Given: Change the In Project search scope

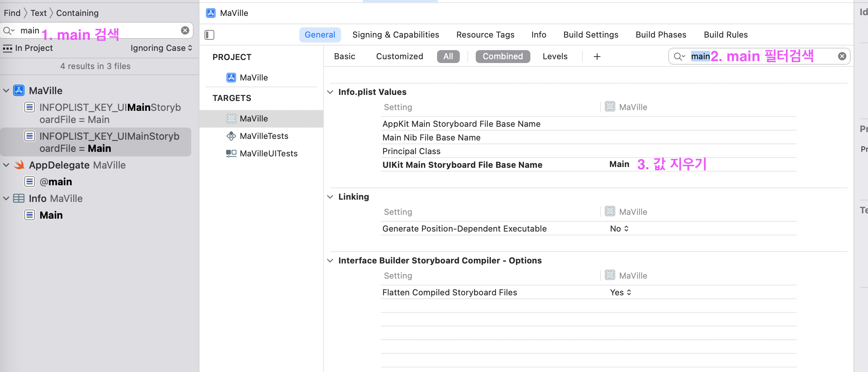Looking at the screenshot, I should coord(28,48).
